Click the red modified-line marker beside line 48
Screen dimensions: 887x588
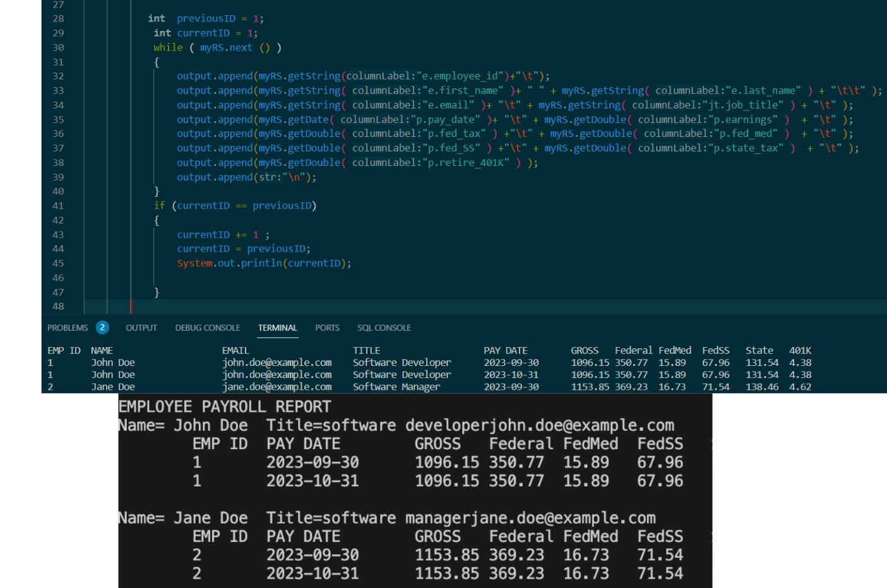click(131, 306)
